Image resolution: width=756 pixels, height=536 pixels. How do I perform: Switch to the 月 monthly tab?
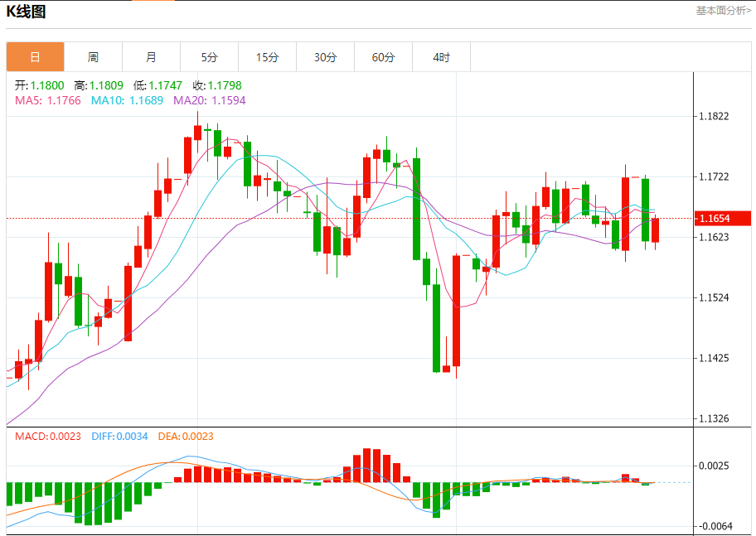[x=152, y=57]
